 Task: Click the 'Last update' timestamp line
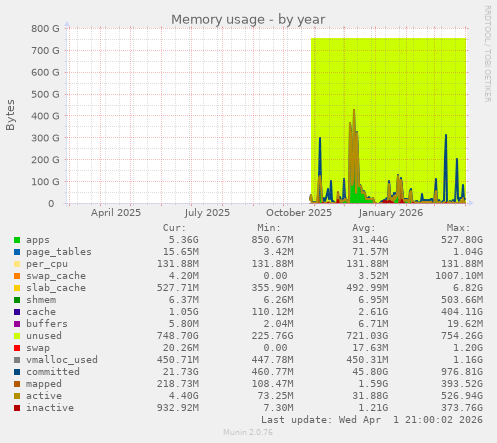pyautogui.click(x=372, y=420)
